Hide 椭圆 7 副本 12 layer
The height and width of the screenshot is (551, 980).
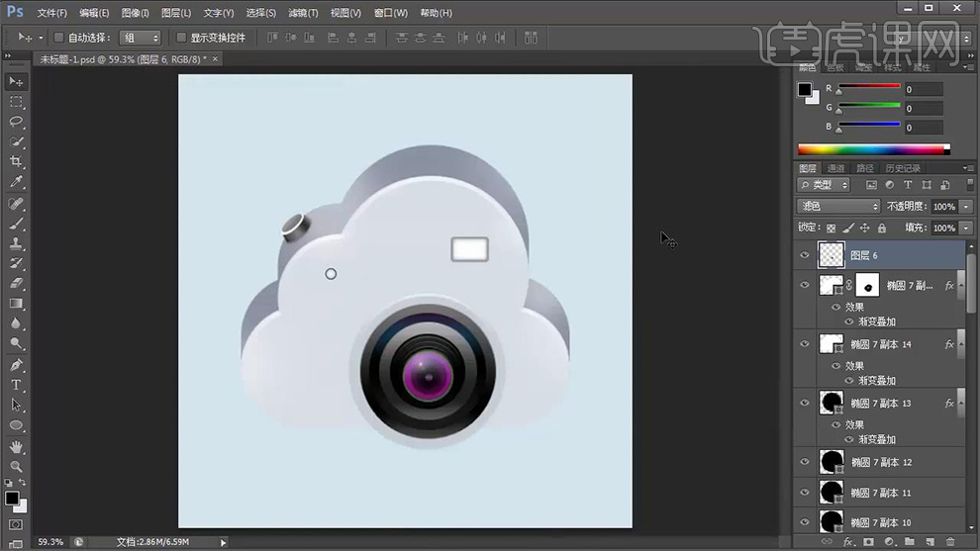(x=805, y=462)
